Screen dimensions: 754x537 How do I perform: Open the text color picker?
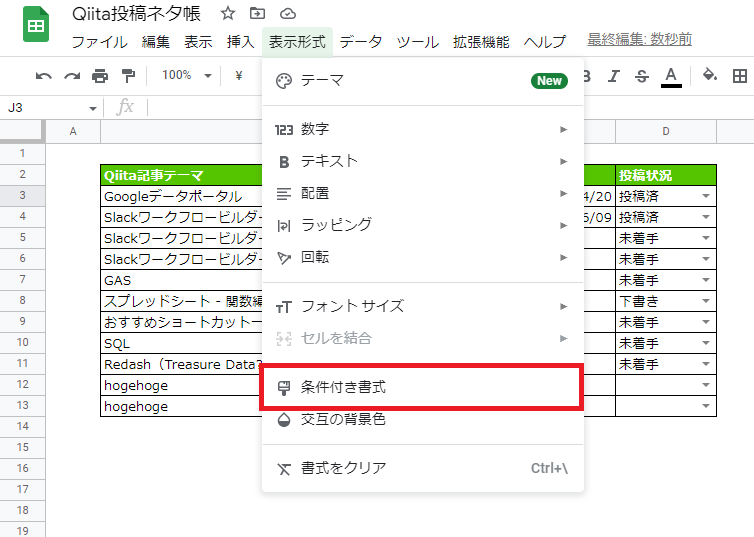pos(671,77)
